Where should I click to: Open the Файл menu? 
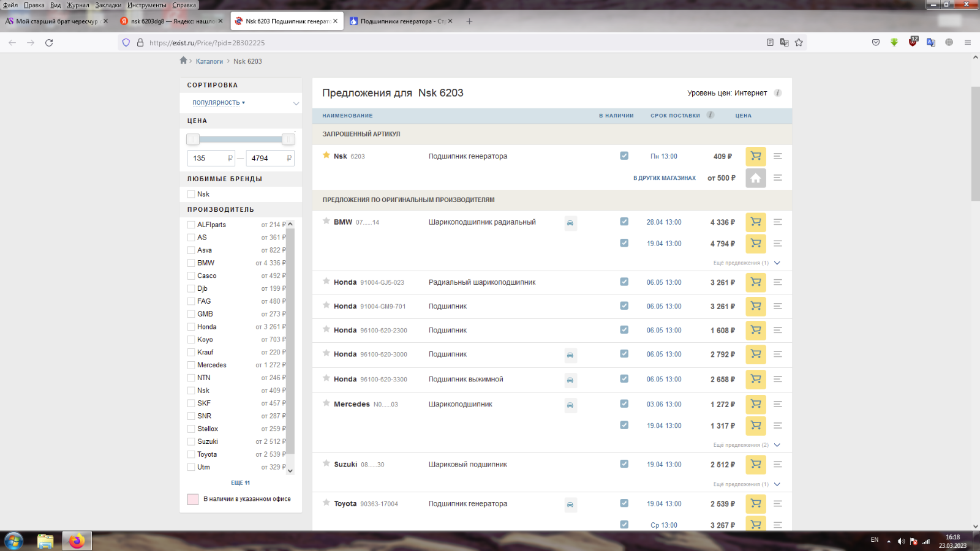(10, 5)
